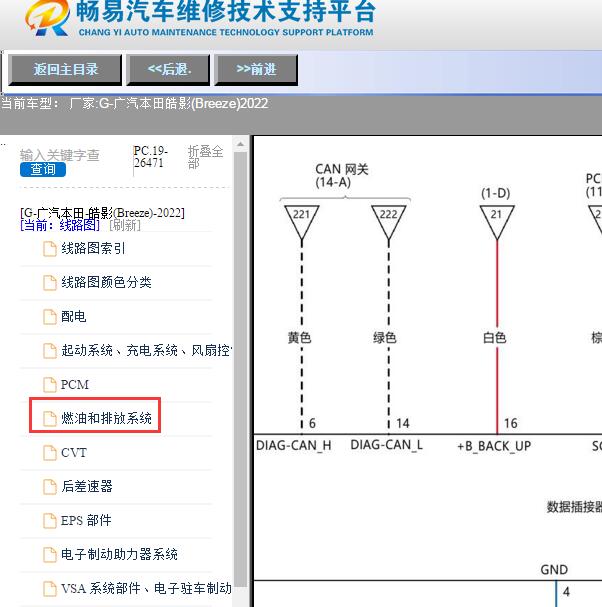Click the CAN 网关 (14-A) label
This screenshot has width=602, height=607.
[341, 175]
